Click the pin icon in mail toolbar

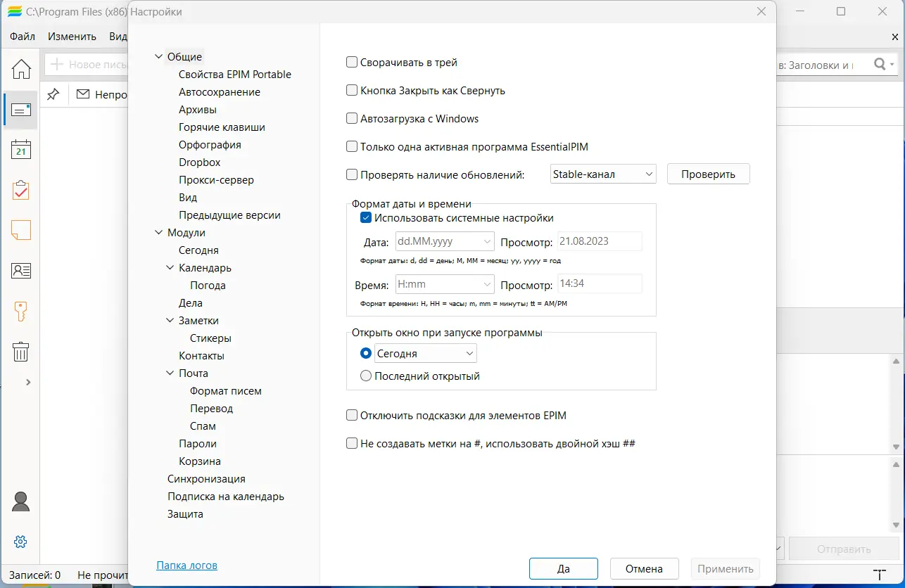pyautogui.click(x=53, y=94)
